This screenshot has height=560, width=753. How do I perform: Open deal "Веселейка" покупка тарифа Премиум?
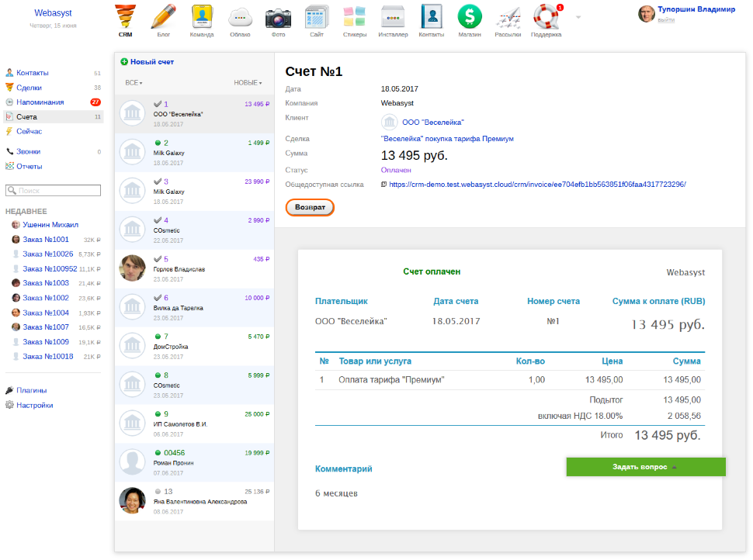(x=447, y=139)
